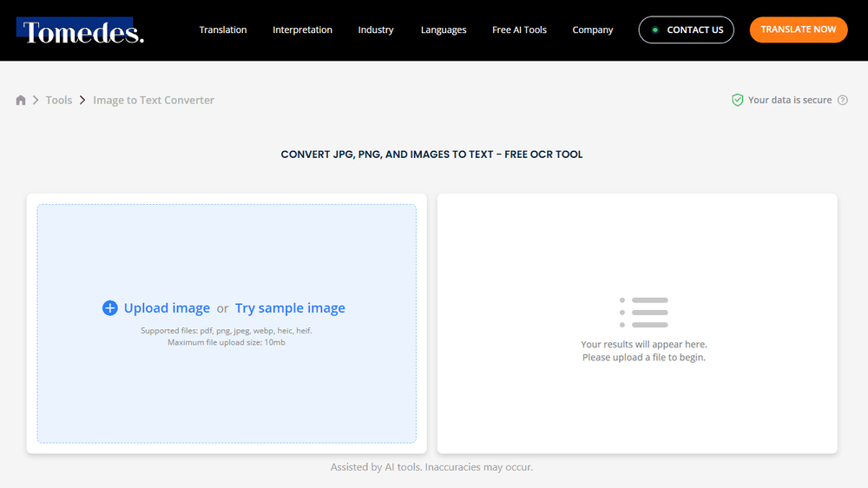The height and width of the screenshot is (488, 868).
Task: Open the question mark help icon
Action: (843, 100)
